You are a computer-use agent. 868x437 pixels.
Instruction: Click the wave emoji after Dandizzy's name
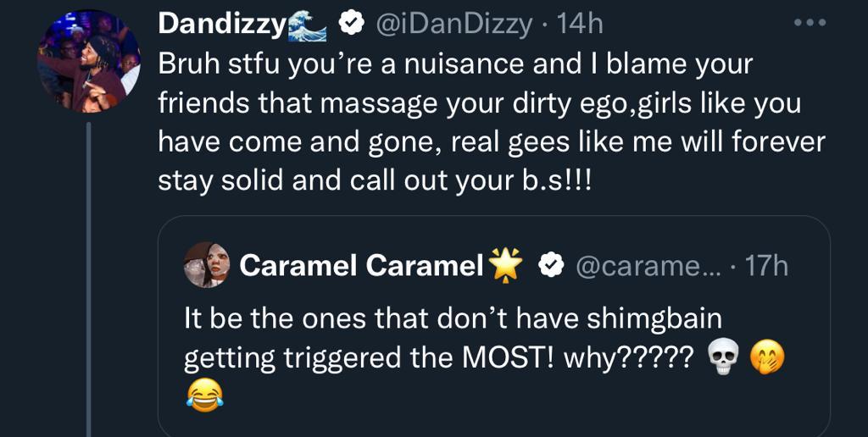309,27
